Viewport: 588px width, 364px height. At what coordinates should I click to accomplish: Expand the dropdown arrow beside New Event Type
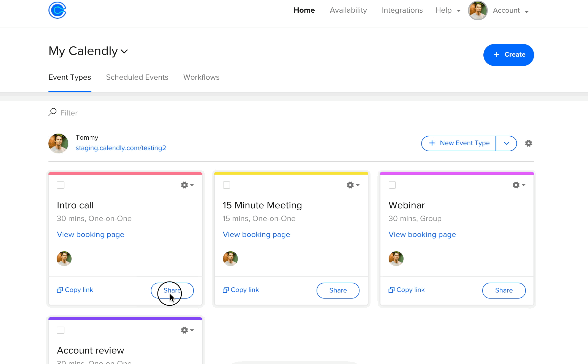click(507, 144)
